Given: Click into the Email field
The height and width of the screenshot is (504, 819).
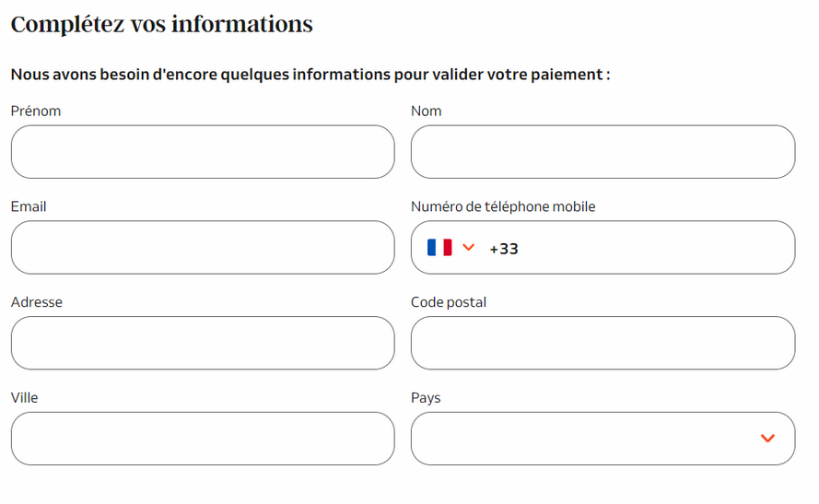Looking at the screenshot, I should (203, 247).
